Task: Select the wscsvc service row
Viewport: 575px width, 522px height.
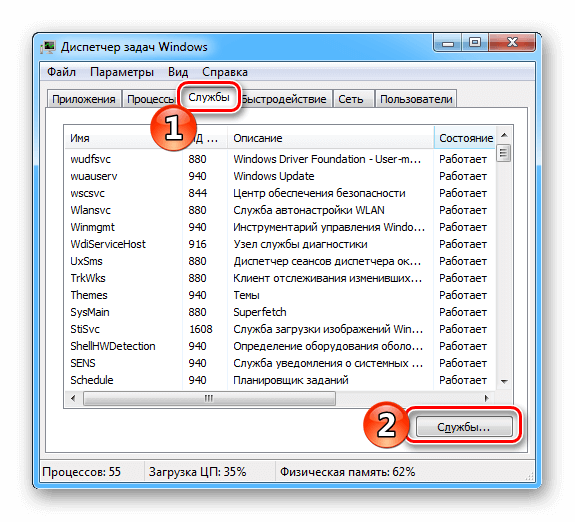Action: pyautogui.click(x=281, y=193)
